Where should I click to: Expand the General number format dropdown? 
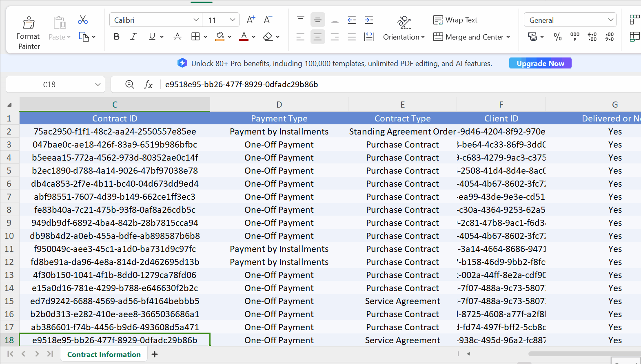click(x=610, y=20)
